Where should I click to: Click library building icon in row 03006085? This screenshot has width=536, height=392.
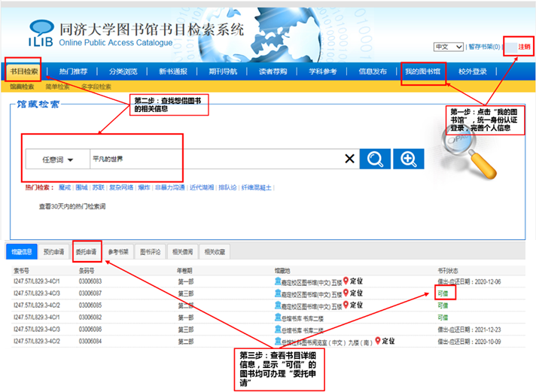[x=278, y=305]
